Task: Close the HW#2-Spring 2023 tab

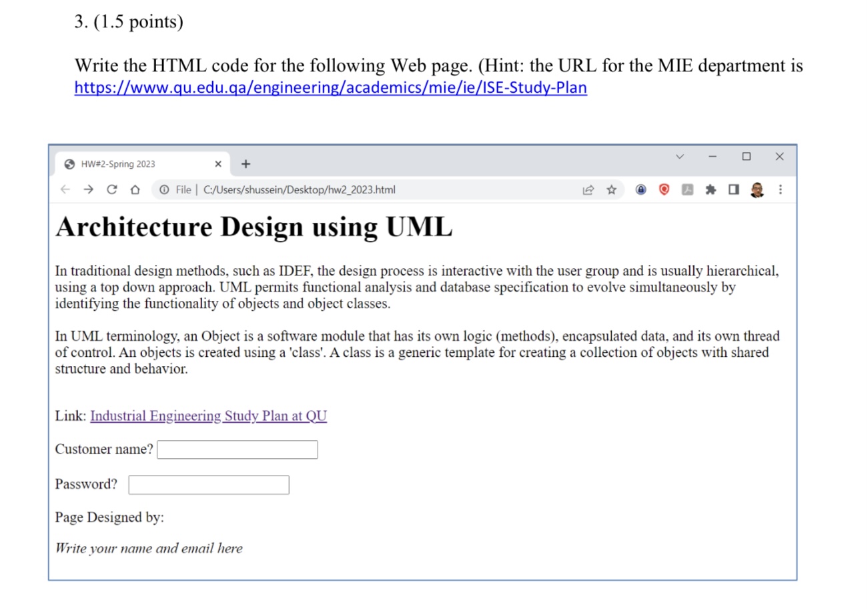Action: (x=218, y=164)
